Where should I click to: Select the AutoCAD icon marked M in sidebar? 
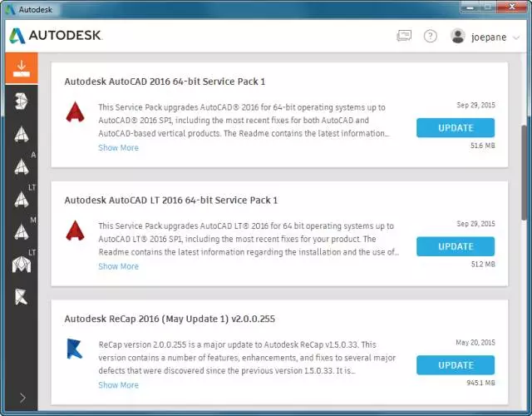21,232
